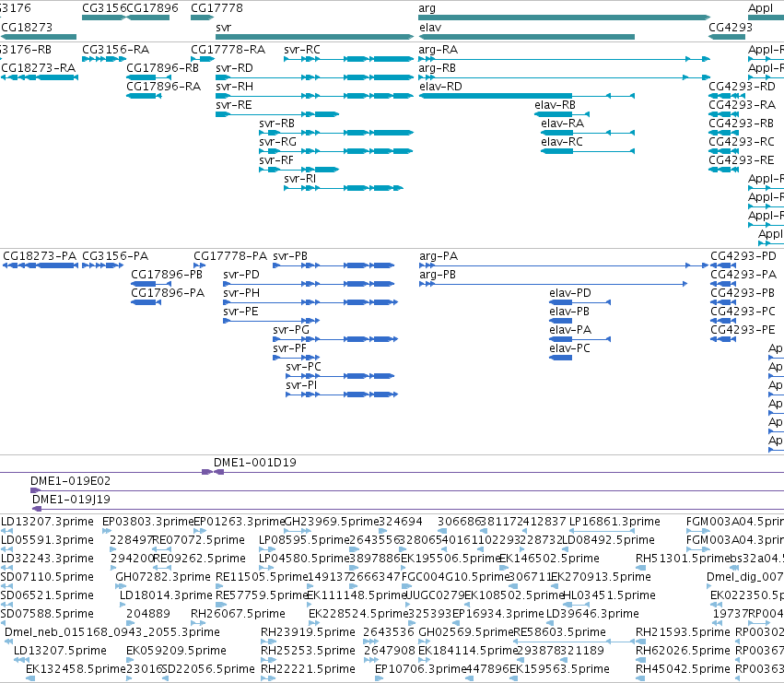
Task: Click the arg-PA protein label
Action: [439, 256]
